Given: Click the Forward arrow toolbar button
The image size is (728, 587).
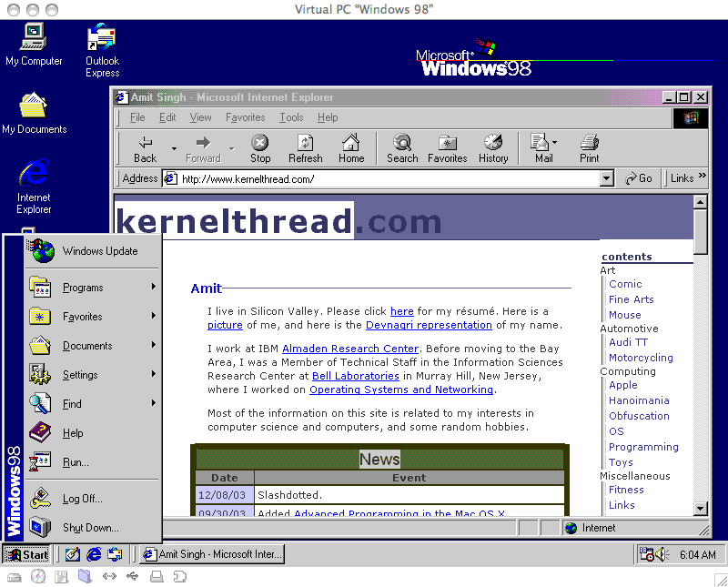Looking at the screenshot, I should (x=203, y=148).
